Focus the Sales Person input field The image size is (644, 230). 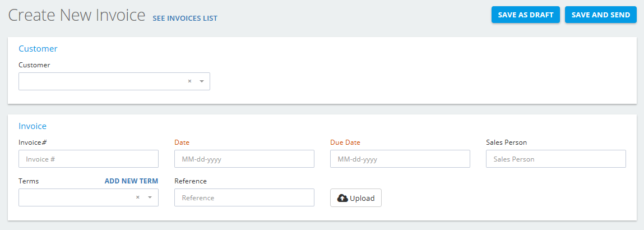coord(555,159)
